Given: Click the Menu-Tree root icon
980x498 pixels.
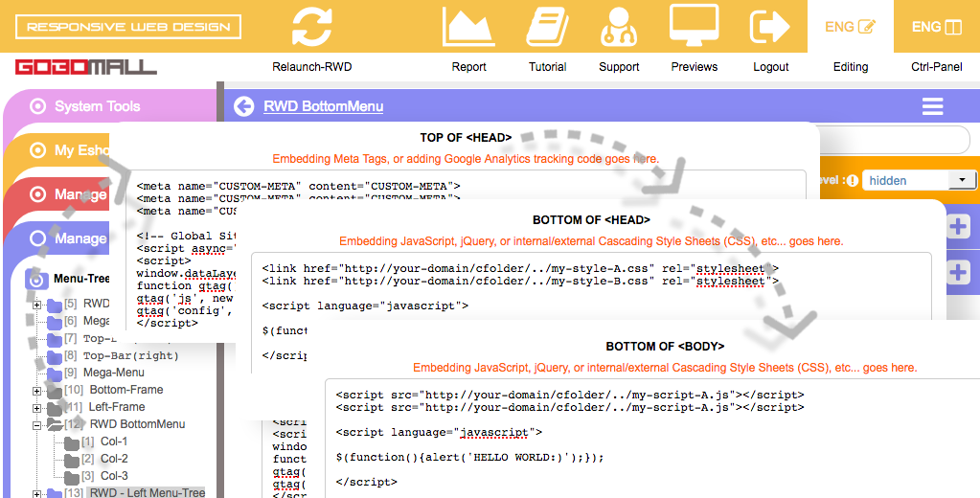Looking at the screenshot, I should coord(36,279).
